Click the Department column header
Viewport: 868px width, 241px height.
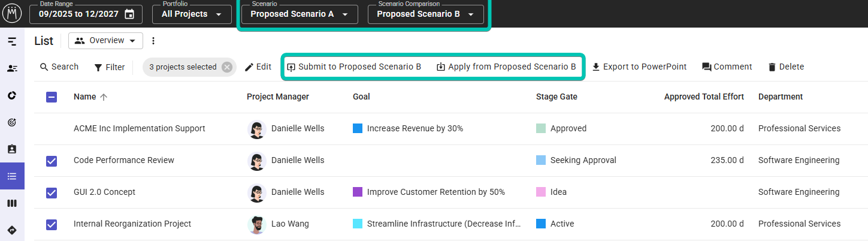(x=781, y=97)
